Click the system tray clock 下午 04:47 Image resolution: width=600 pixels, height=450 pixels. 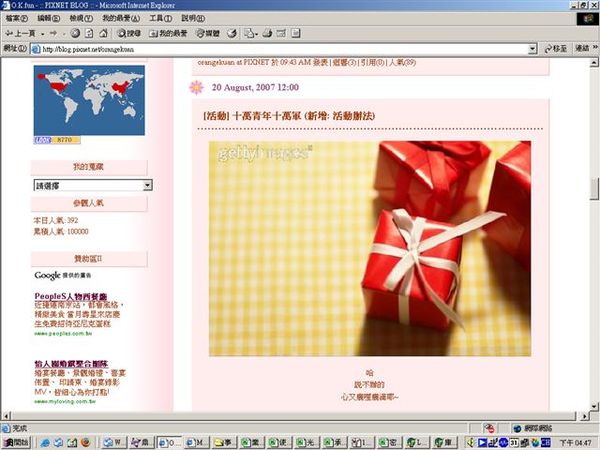(576, 443)
